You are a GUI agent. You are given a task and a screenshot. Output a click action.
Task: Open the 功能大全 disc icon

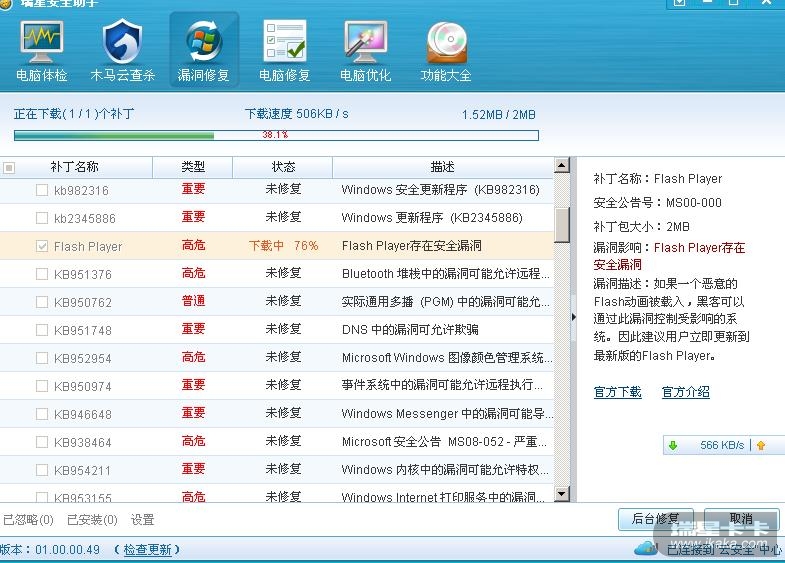447,42
